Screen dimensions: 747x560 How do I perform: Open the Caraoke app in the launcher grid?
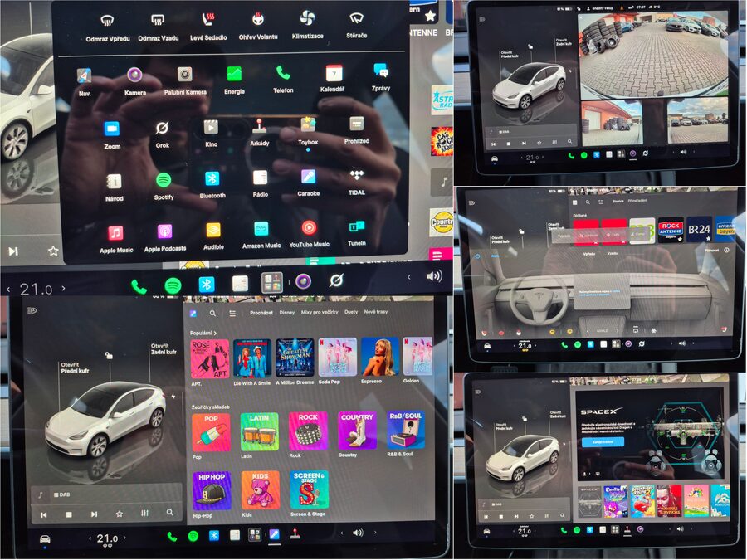(x=308, y=176)
